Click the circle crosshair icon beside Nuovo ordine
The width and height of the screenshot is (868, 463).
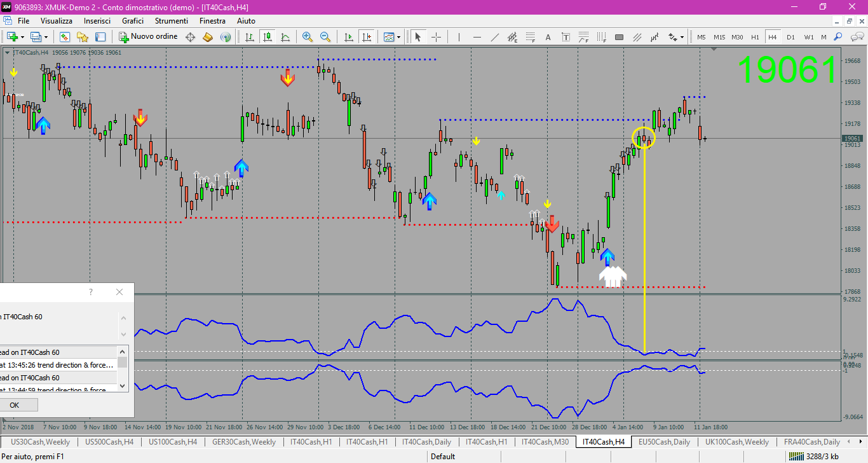tap(190, 37)
